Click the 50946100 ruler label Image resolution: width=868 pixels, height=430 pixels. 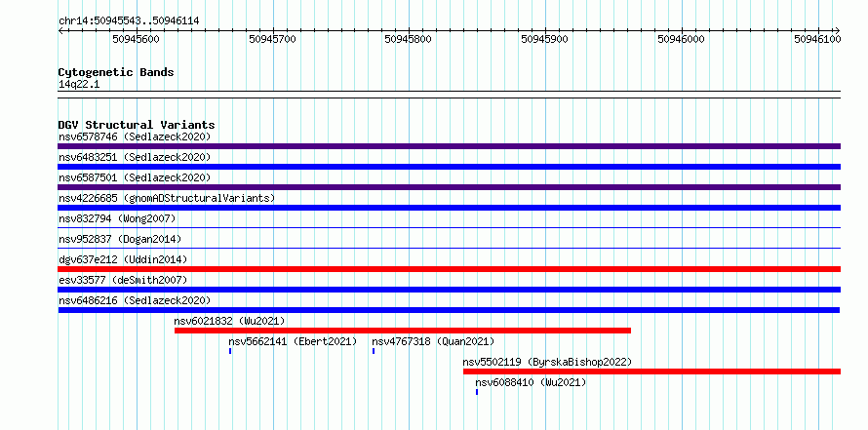click(x=817, y=39)
